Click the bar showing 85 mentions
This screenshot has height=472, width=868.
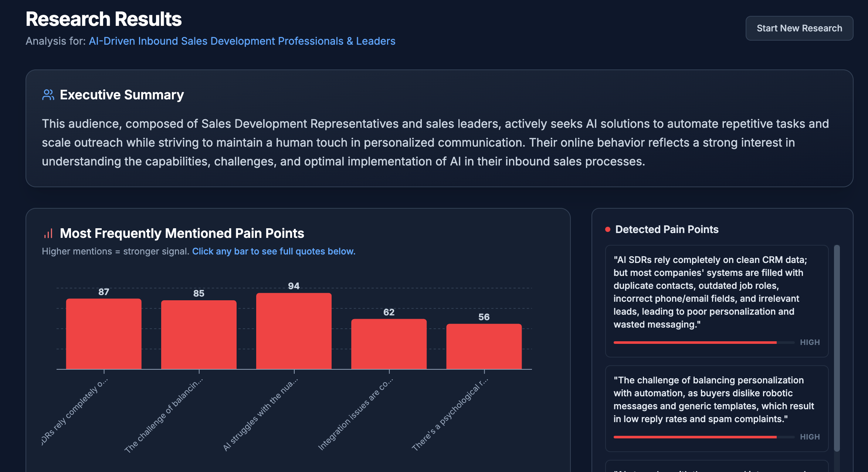pos(199,334)
